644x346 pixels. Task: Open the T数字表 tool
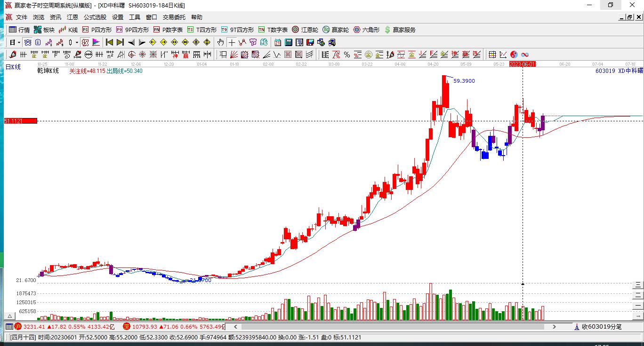273,30
